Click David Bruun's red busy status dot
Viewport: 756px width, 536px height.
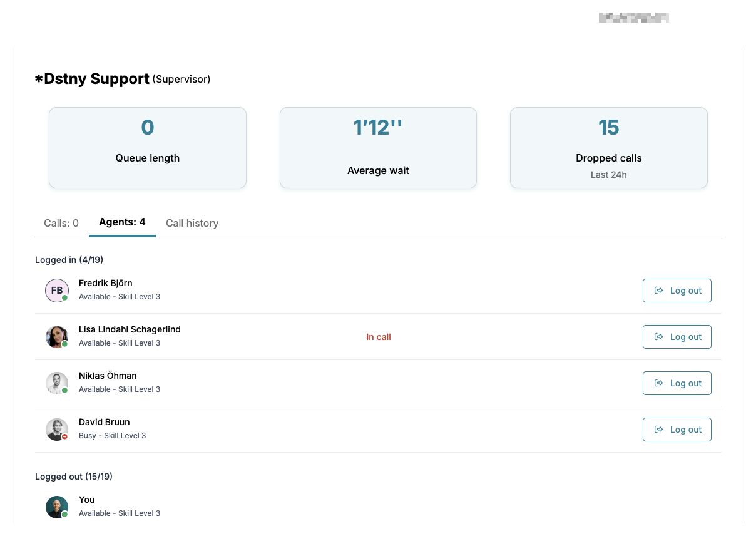coord(64,436)
